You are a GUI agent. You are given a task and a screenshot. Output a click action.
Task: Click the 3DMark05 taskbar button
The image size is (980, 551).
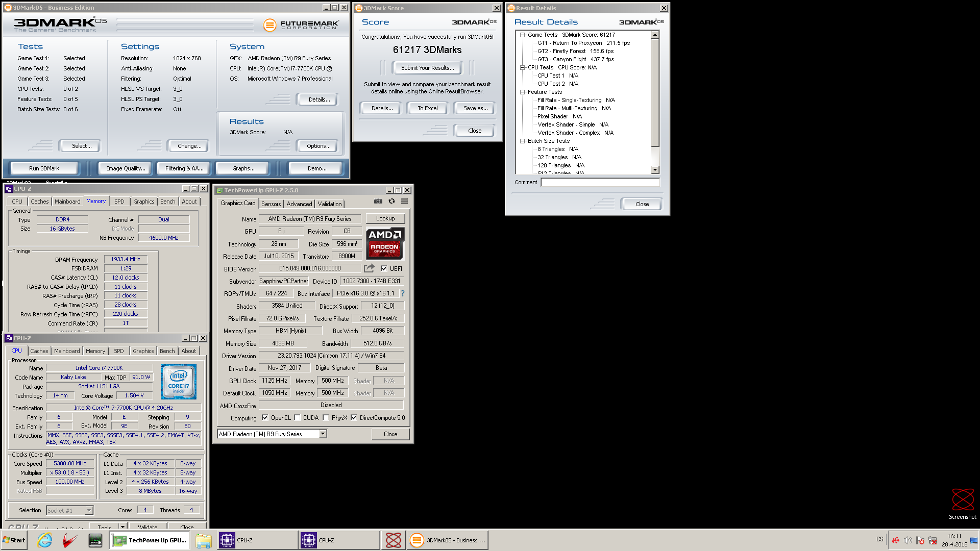(x=447, y=540)
